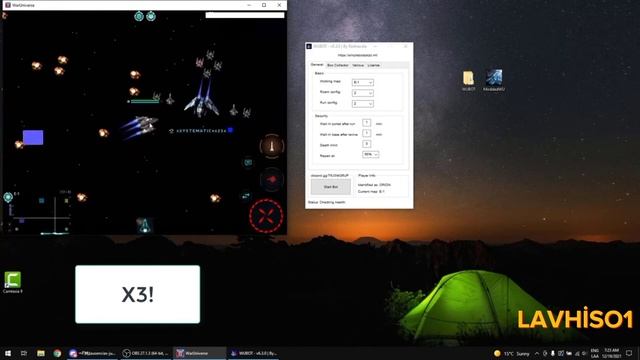
Task: Open the General tab in the bot window
Action: (x=317, y=65)
